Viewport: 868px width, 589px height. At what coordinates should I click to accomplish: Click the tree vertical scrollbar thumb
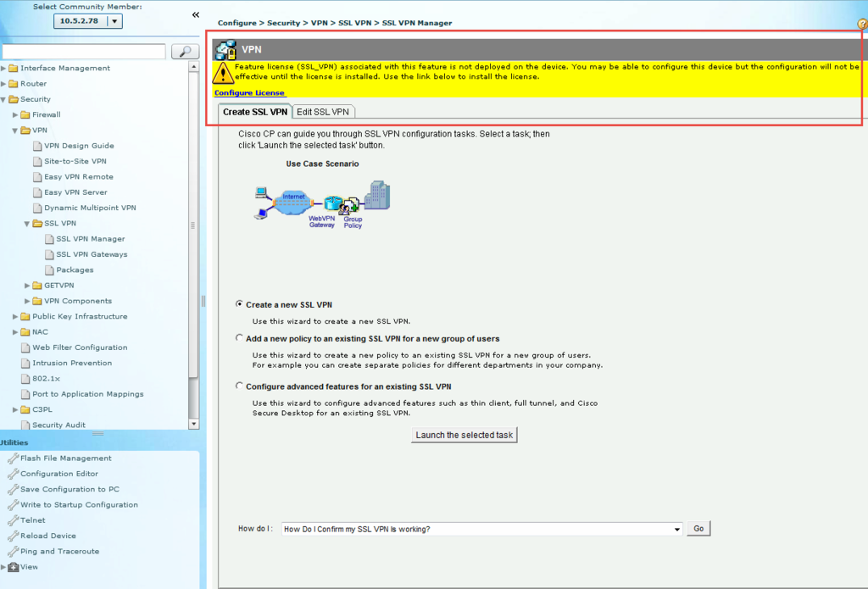(x=193, y=225)
